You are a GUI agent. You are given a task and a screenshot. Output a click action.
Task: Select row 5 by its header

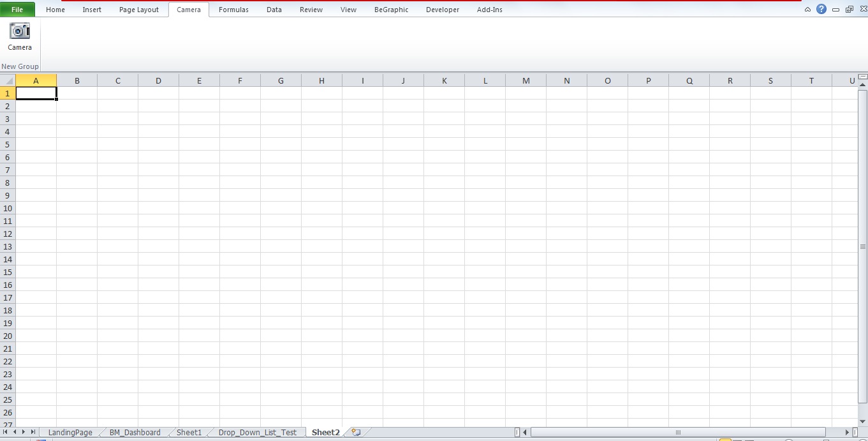coord(7,144)
